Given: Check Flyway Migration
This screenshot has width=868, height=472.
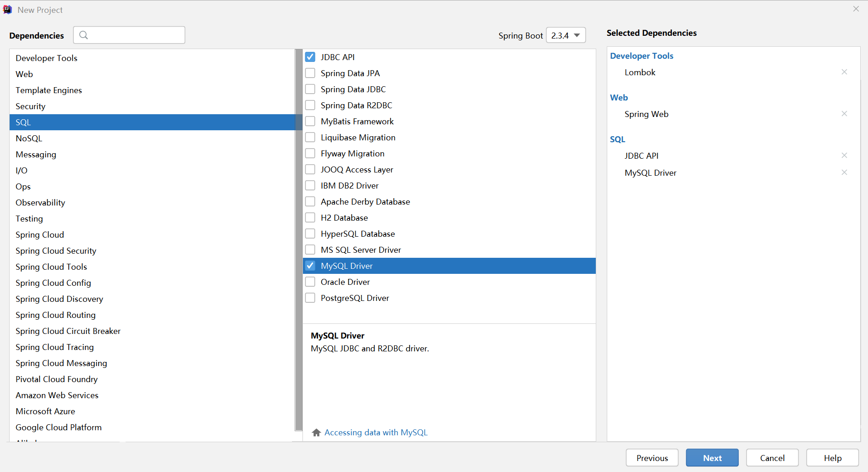Looking at the screenshot, I should point(310,153).
